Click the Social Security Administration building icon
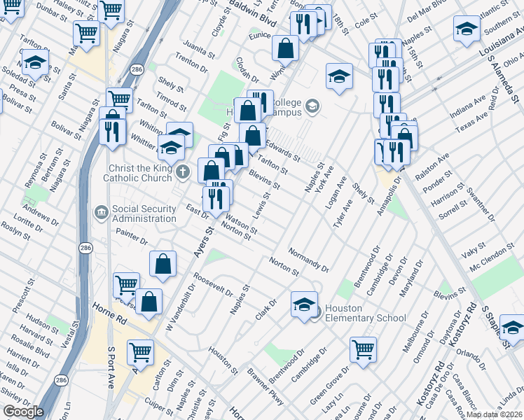The width and height of the screenshot is (524, 420). [x=101, y=211]
